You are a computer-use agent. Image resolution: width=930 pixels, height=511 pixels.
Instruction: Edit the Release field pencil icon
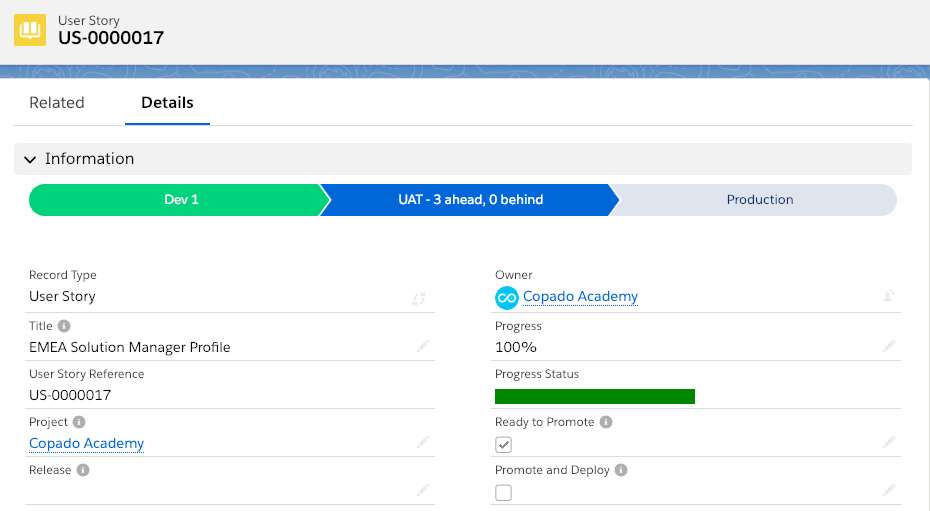[x=422, y=490]
